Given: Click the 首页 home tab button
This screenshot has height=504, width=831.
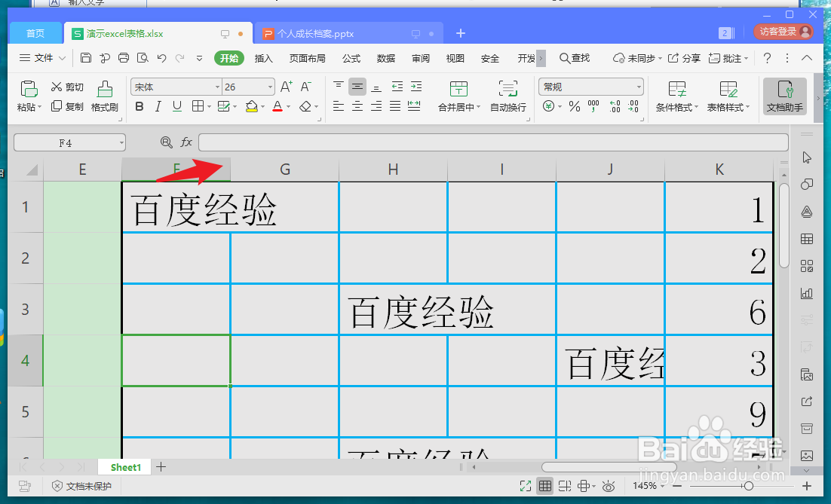Looking at the screenshot, I should click(35, 33).
